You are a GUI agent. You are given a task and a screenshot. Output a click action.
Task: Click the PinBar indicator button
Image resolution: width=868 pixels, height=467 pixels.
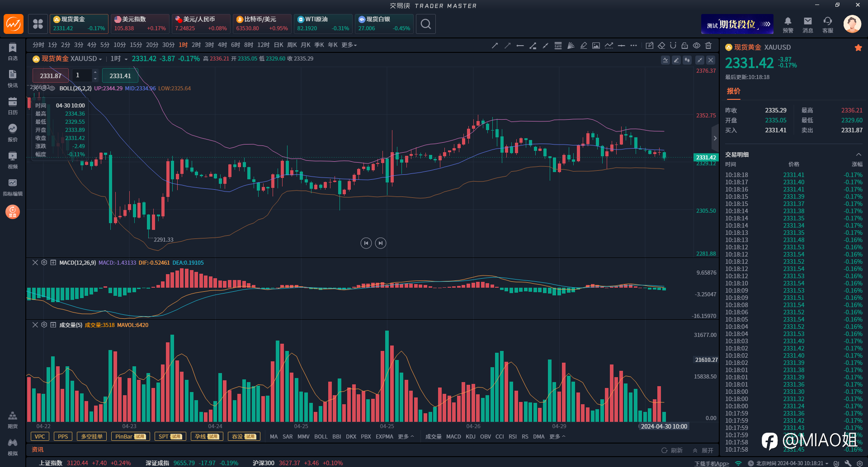(131, 436)
